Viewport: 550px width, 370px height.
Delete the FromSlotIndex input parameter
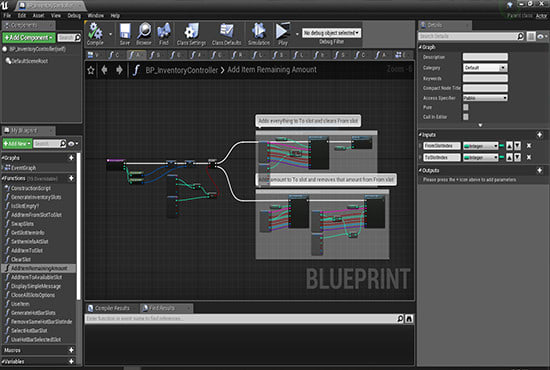[529, 146]
